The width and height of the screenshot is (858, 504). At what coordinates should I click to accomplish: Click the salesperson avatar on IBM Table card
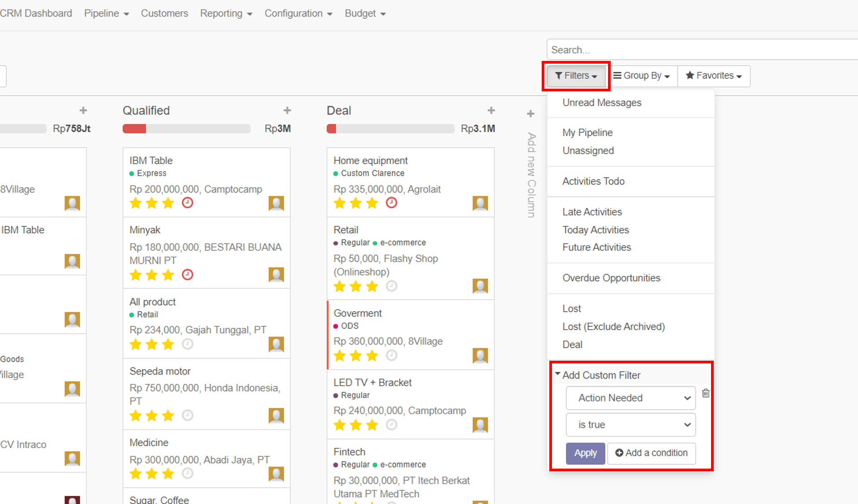(276, 203)
